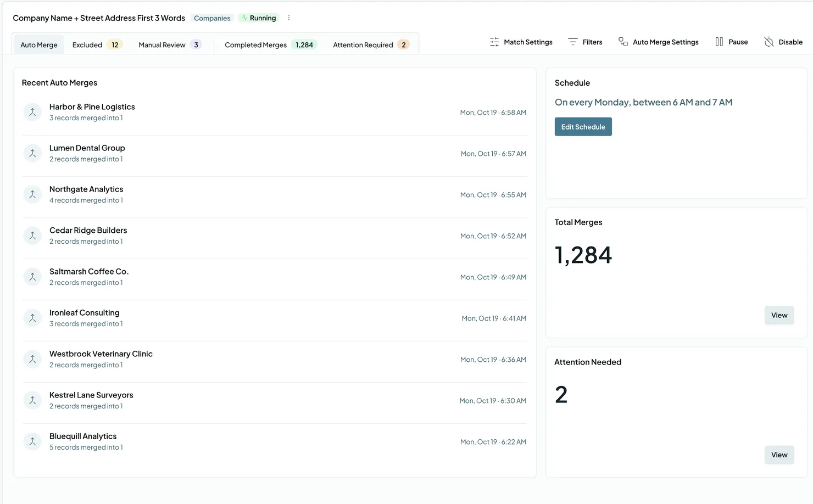Viewport: 813px width, 504px height.
Task: Pause the running rule
Action: point(731,42)
